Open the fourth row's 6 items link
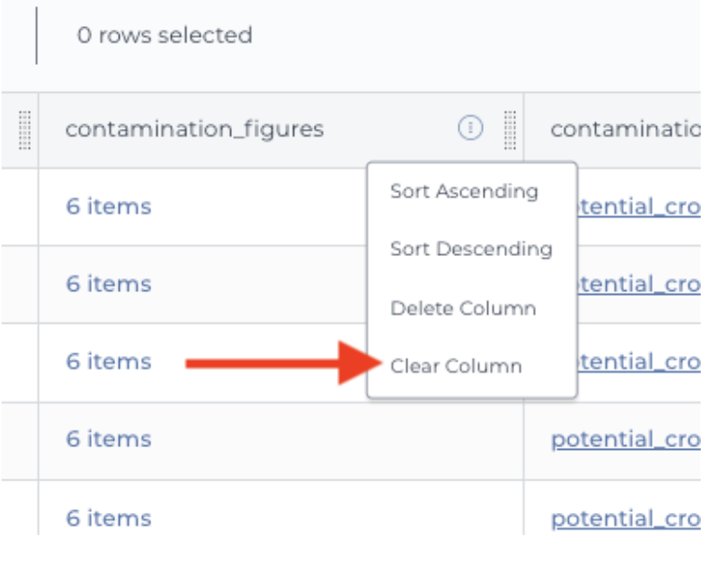This screenshot has width=711, height=588. click(x=109, y=439)
